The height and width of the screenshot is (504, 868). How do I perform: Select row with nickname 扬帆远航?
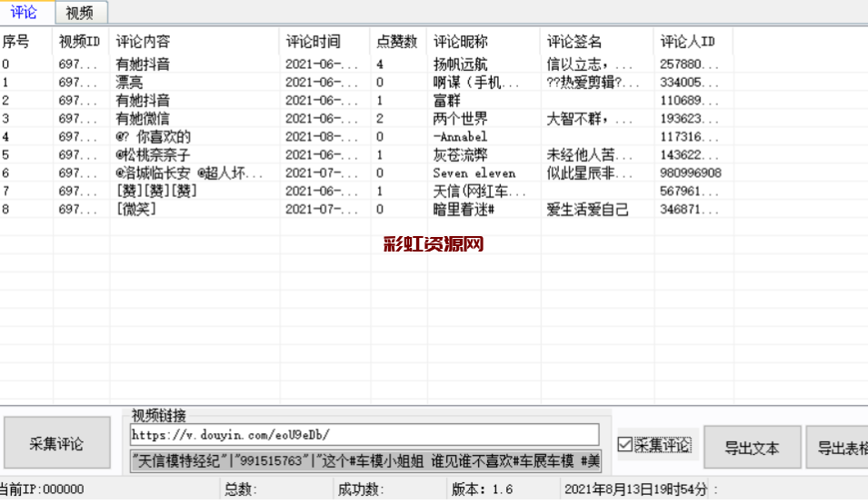pyautogui.click(x=460, y=64)
